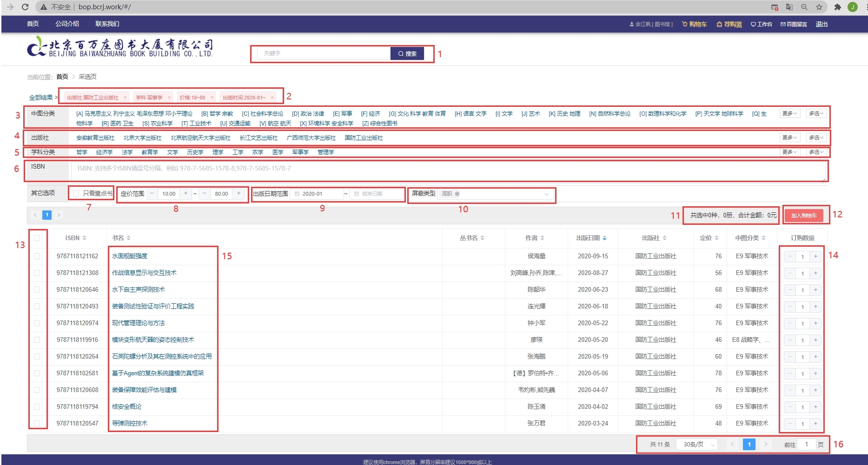Remove the 出版时间:2020-01~ filter tag
The width and height of the screenshot is (868, 465).
tap(272, 98)
